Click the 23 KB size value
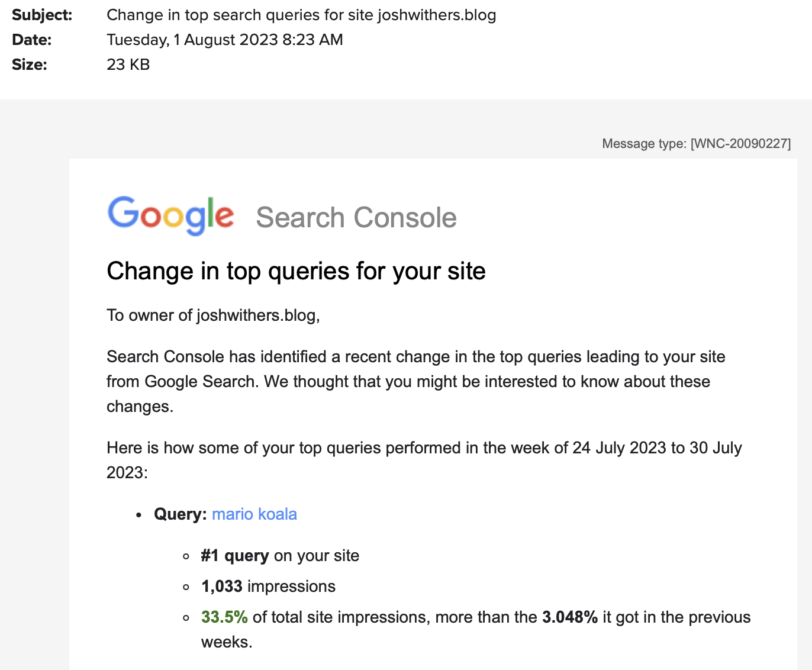Image resolution: width=812 pixels, height=670 pixels. (x=128, y=65)
